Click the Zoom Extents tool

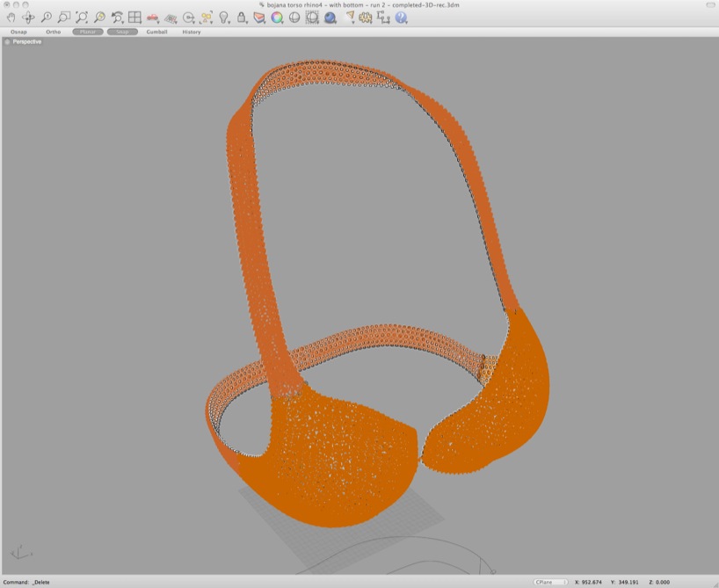(x=82, y=18)
